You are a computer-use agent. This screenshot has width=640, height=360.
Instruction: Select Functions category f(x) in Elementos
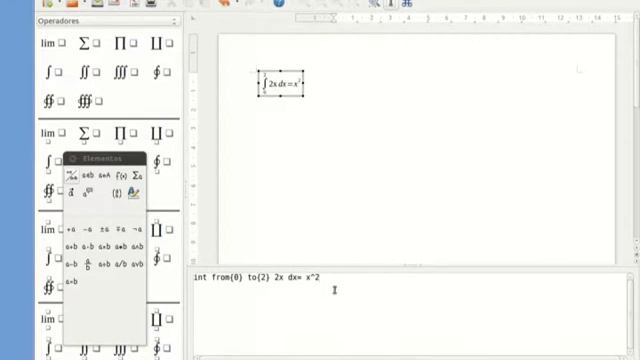(x=121, y=176)
